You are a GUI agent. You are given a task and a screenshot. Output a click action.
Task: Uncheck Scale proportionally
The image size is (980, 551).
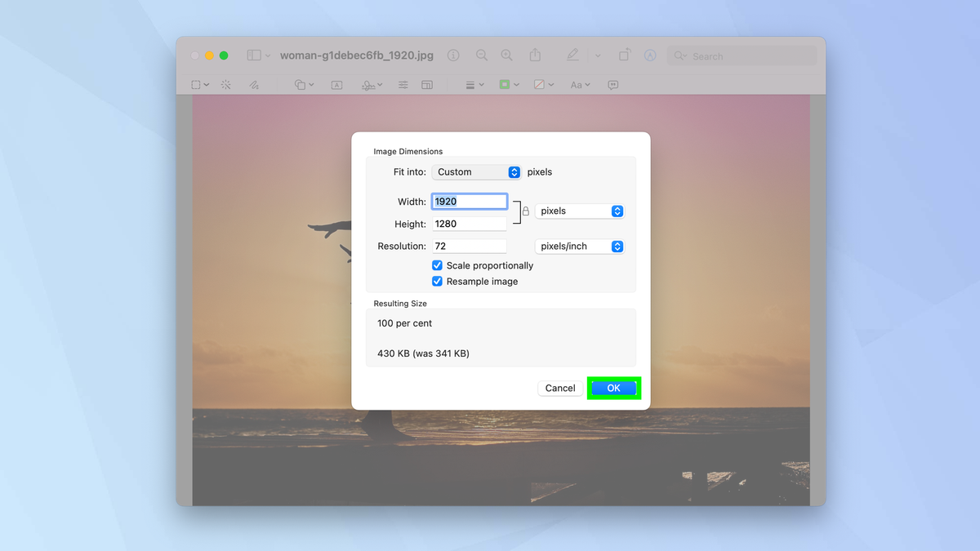point(437,265)
